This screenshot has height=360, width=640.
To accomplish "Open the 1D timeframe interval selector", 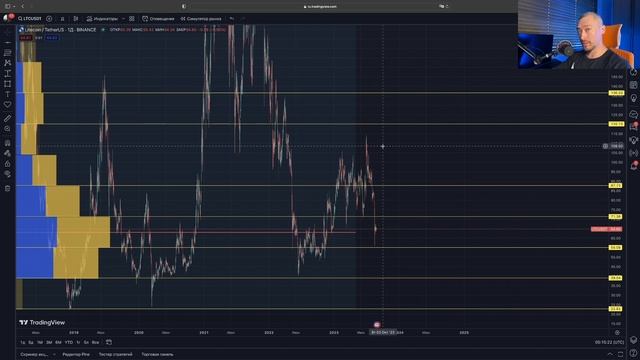I will [x=62, y=19].
